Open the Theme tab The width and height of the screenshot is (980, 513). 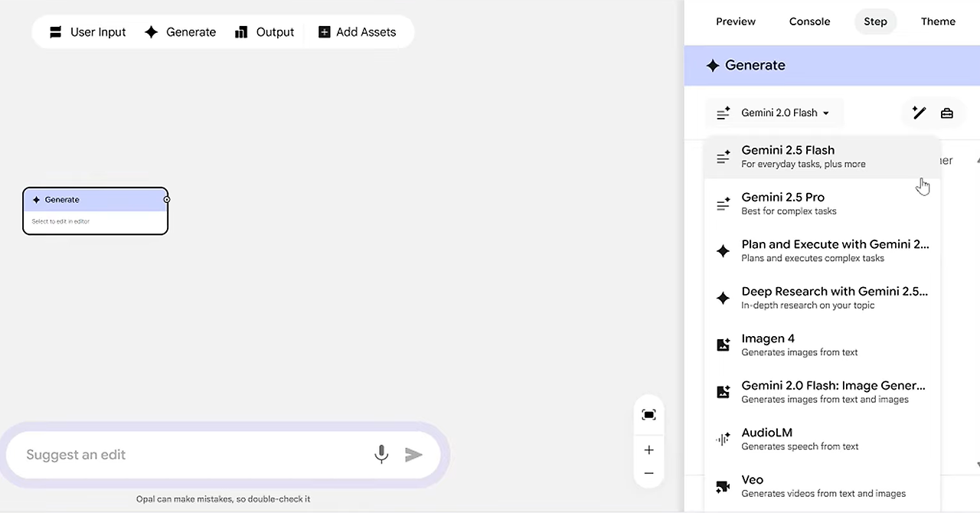click(938, 21)
